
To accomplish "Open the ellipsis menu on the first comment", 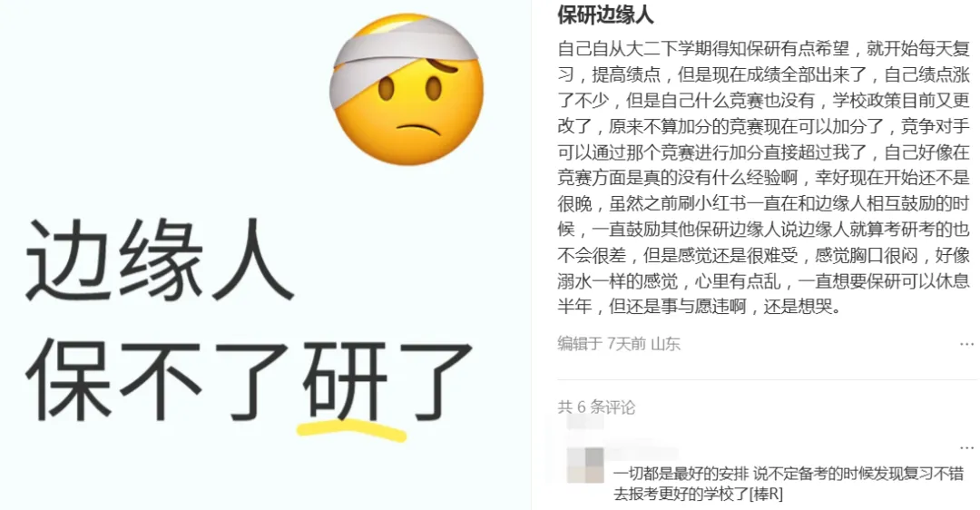I will 966,448.
